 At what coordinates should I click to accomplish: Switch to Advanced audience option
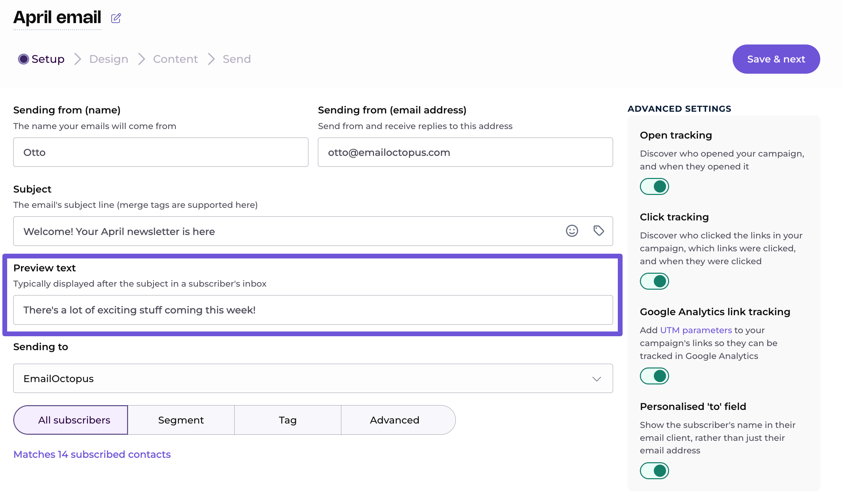coord(394,420)
